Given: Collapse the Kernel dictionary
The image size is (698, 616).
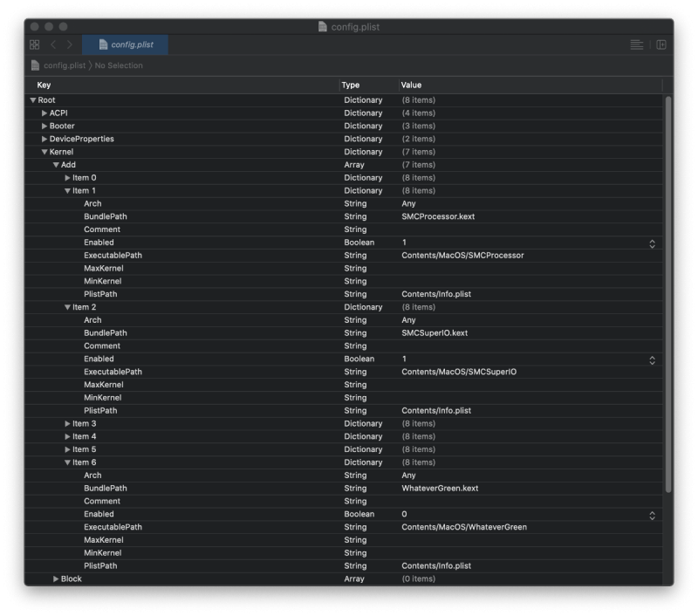Looking at the screenshot, I should click(x=44, y=152).
